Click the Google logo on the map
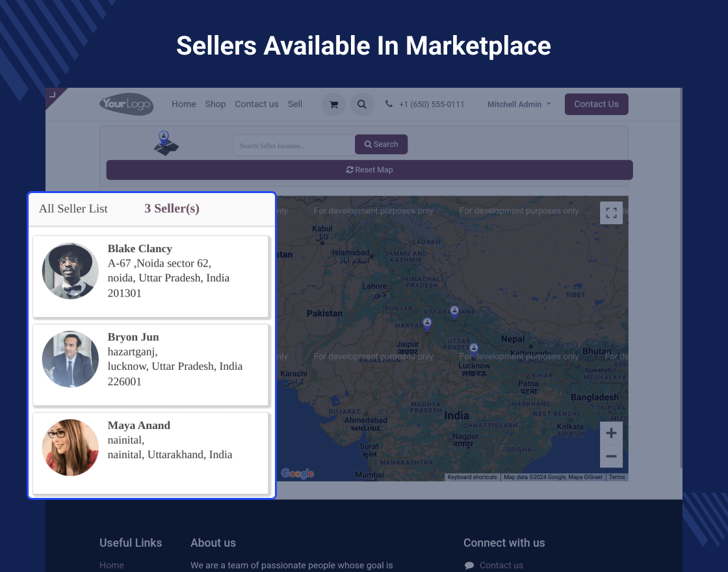This screenshot has height=572, width=728. (x=297, y=474)
